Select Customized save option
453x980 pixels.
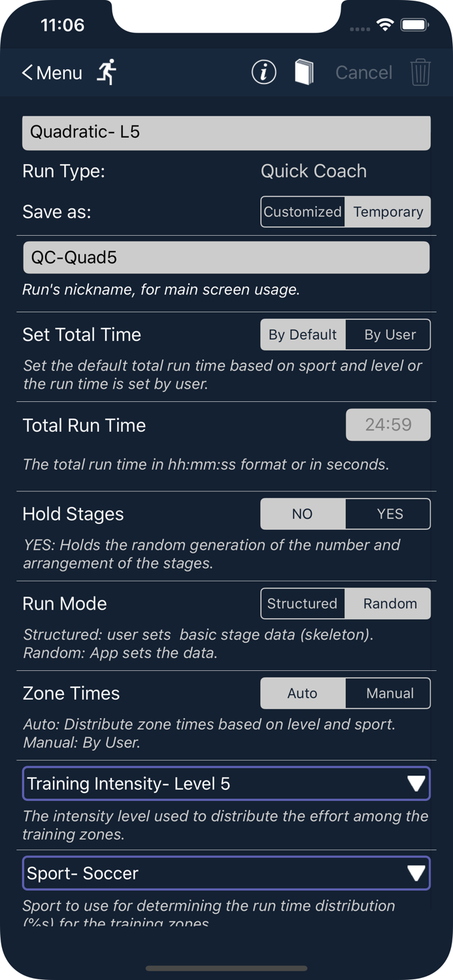pyautogui.click(x=303, y=212)
